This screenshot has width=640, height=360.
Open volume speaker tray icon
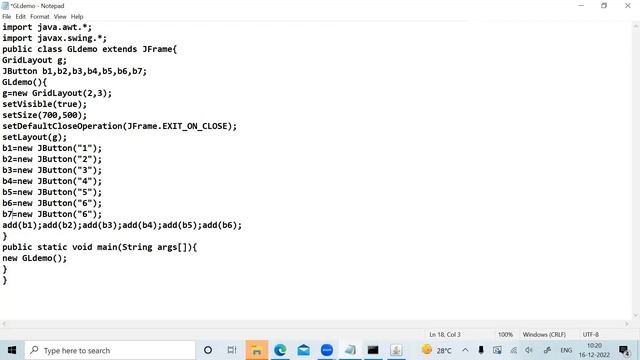(x=529, y=350)
